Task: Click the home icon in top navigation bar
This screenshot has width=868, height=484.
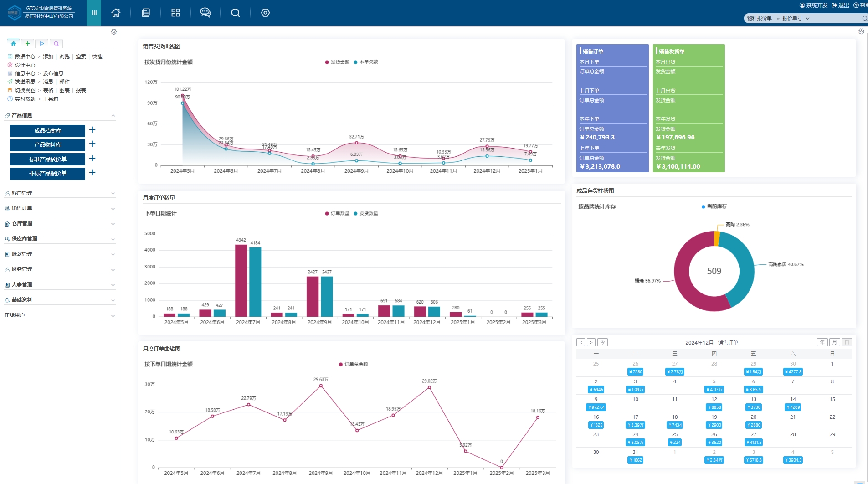Action: [x=116, y=13]
